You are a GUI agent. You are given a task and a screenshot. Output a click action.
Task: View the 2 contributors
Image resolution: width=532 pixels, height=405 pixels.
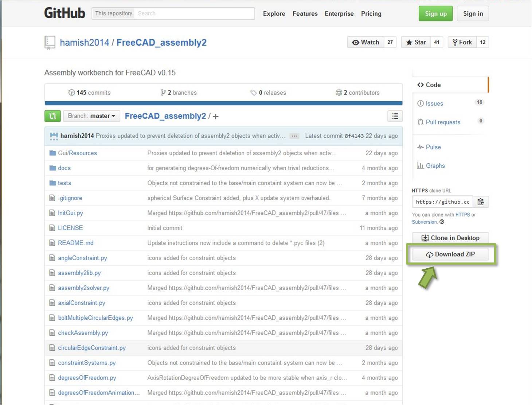(357, 93)
